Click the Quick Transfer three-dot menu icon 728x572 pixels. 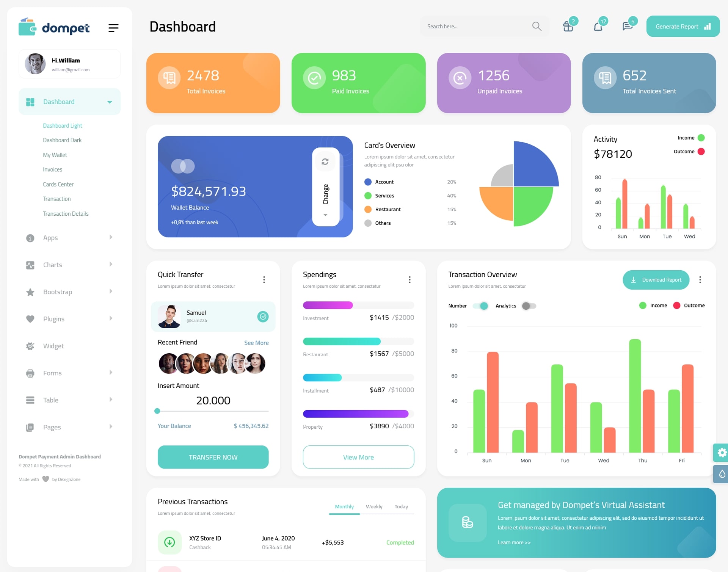(x=264, y=280)
